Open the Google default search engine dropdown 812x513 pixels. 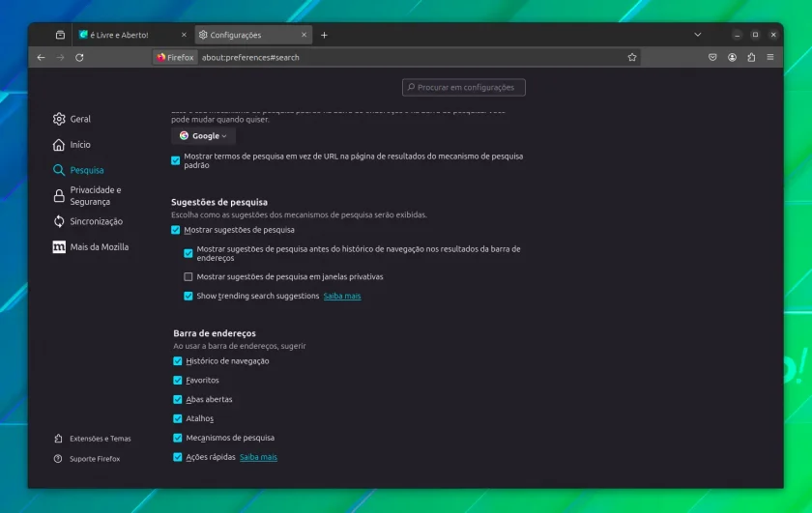click(203, 135)
